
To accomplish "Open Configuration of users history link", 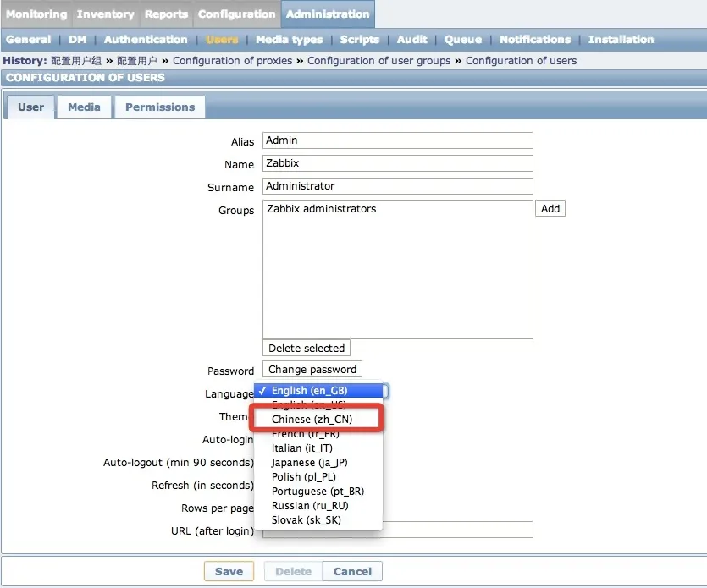I will 521,61.
